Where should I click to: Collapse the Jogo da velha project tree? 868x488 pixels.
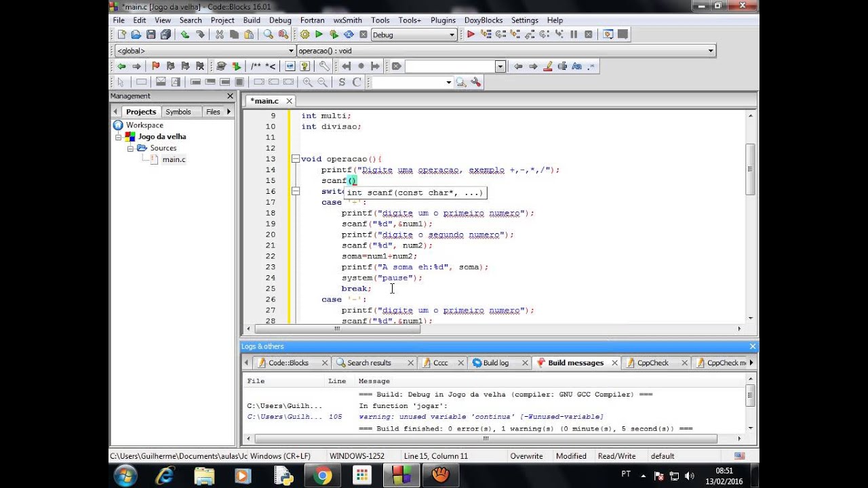point(118,137)
